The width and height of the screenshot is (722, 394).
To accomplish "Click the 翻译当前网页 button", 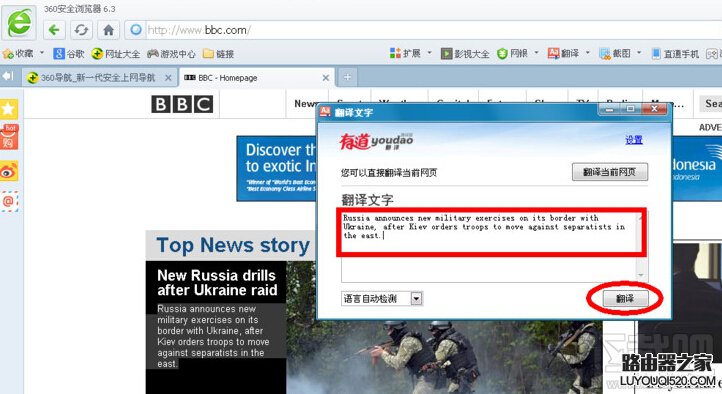I will pyautogui.click(x=610, y=172).
